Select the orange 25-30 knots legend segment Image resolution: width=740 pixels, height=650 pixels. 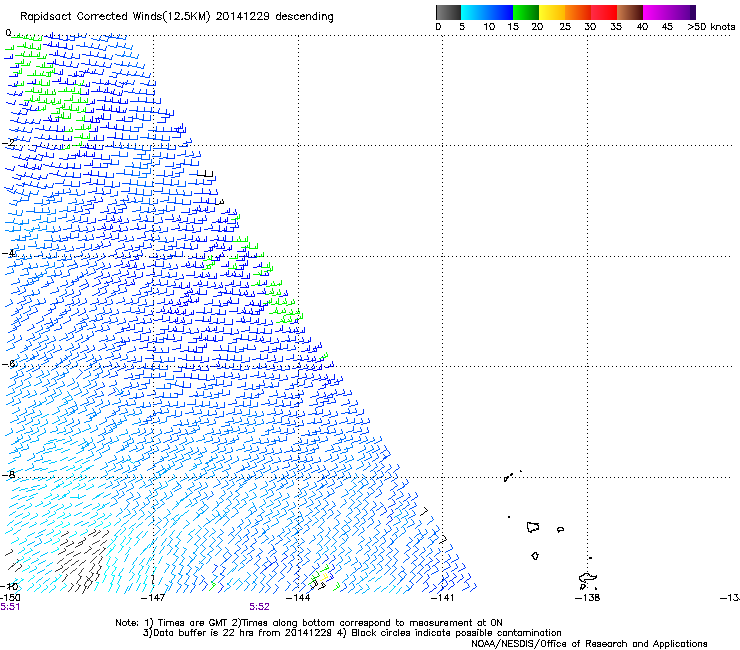point(578,12)
